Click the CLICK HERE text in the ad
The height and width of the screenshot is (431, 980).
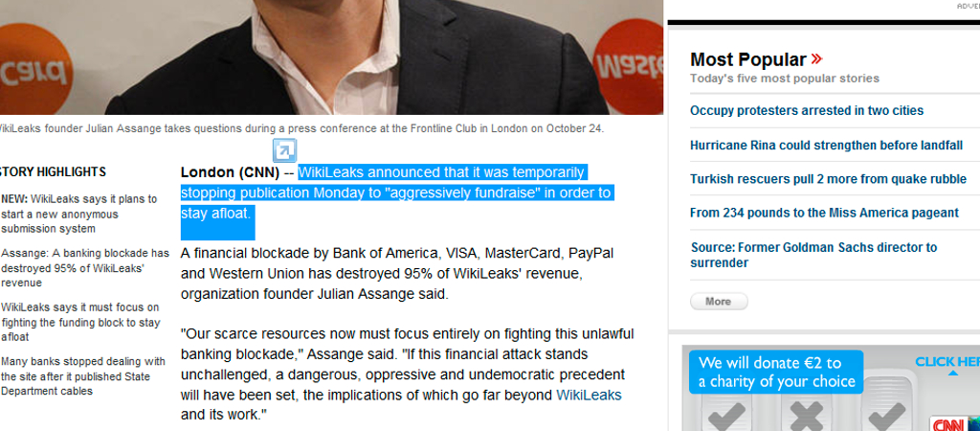(x=947, y=362)
